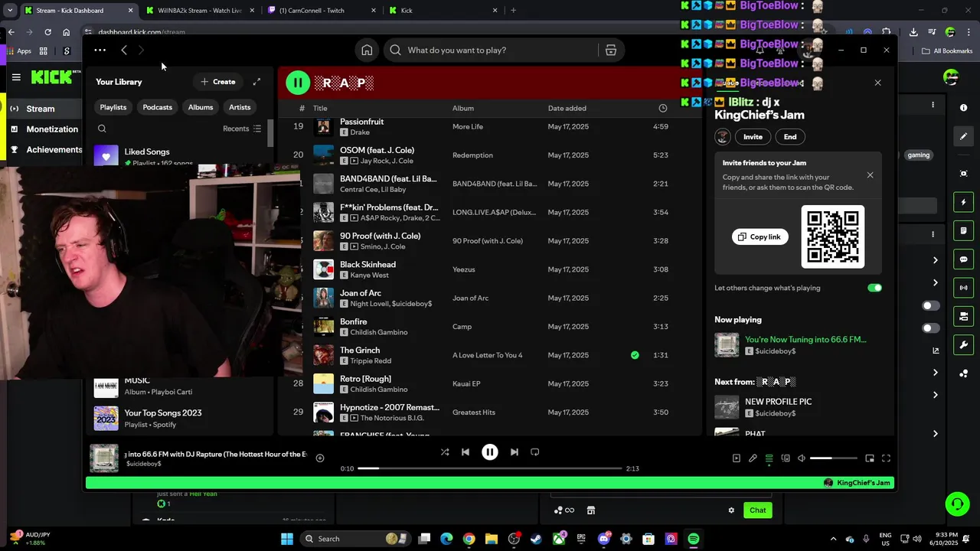Adjust the Spotify volume slider

click(833, 458)
